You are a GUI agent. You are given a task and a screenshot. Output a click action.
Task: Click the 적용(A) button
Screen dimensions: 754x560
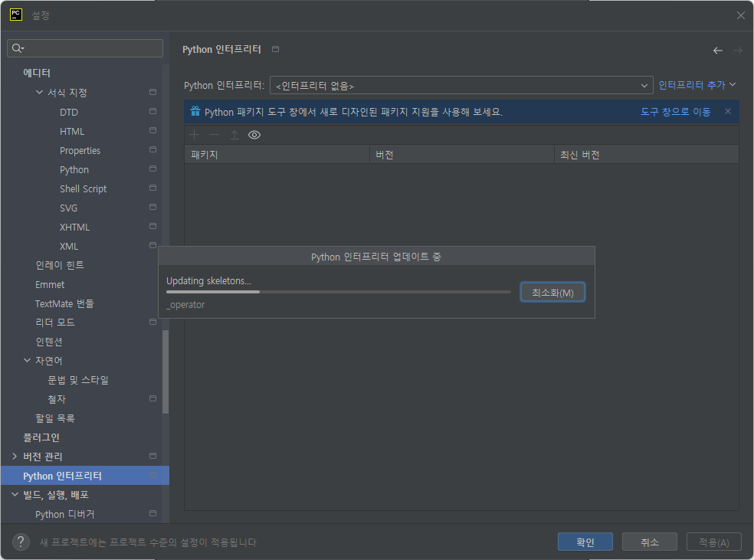tap(713, 542)
